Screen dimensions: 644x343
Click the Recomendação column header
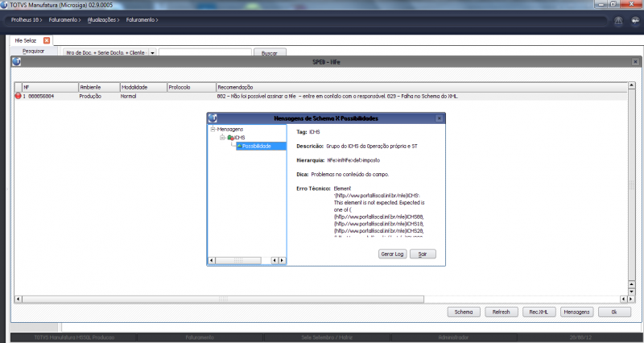422,87
